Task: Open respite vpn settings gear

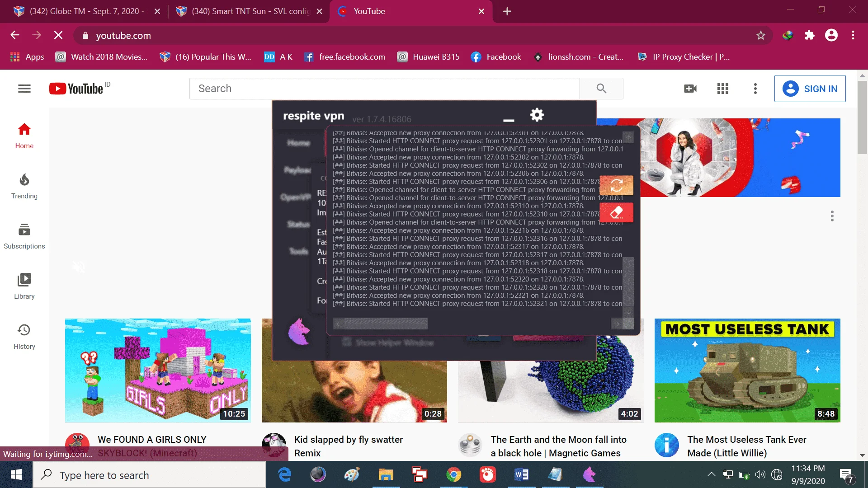Action: tap(537, 115)
